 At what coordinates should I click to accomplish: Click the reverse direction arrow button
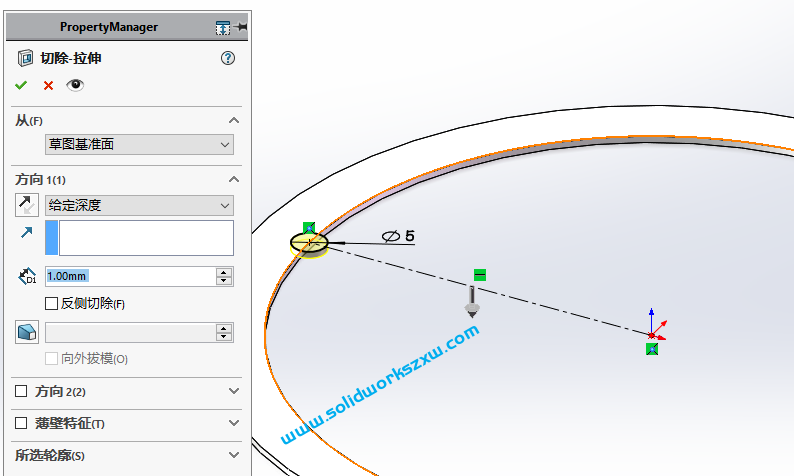26,206
